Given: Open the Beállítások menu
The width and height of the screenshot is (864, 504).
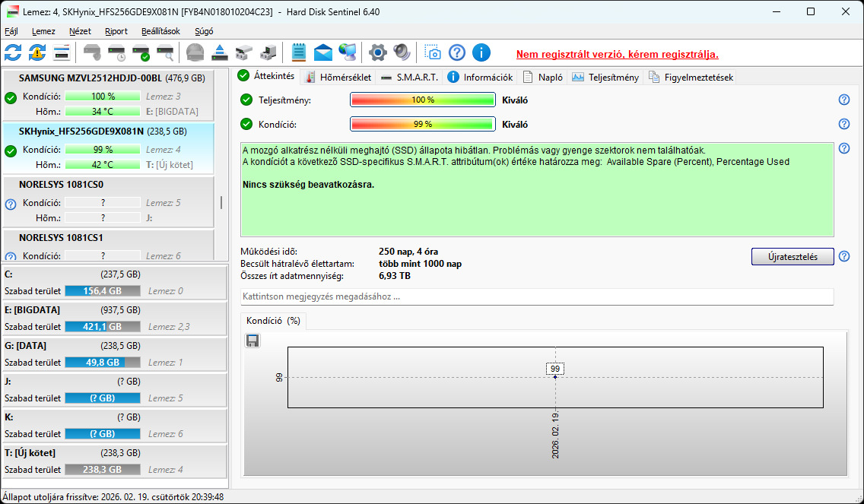Looking at the screenshot, I should coord(161,31).
